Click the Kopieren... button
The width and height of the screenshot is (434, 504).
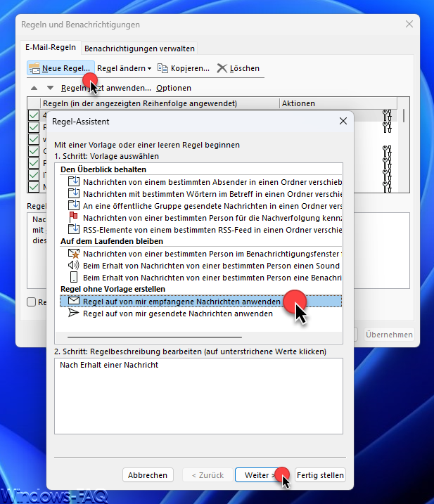[x=184, y=68]
